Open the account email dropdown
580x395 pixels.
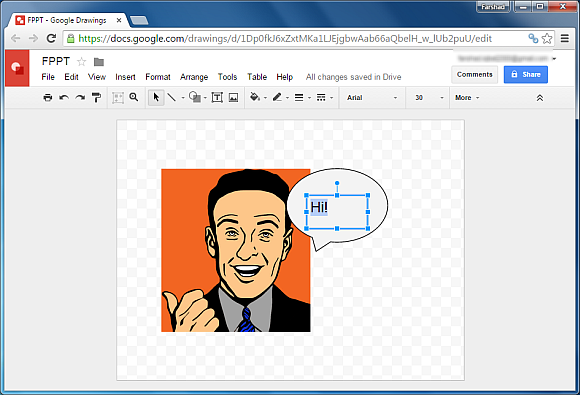pos(554,59)
